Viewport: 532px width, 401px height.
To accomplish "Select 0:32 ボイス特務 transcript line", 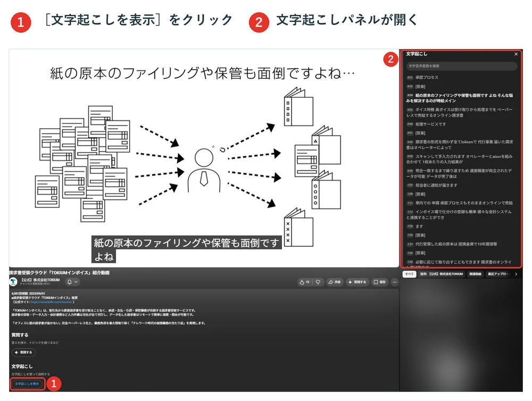I will (x=461, y=112).
